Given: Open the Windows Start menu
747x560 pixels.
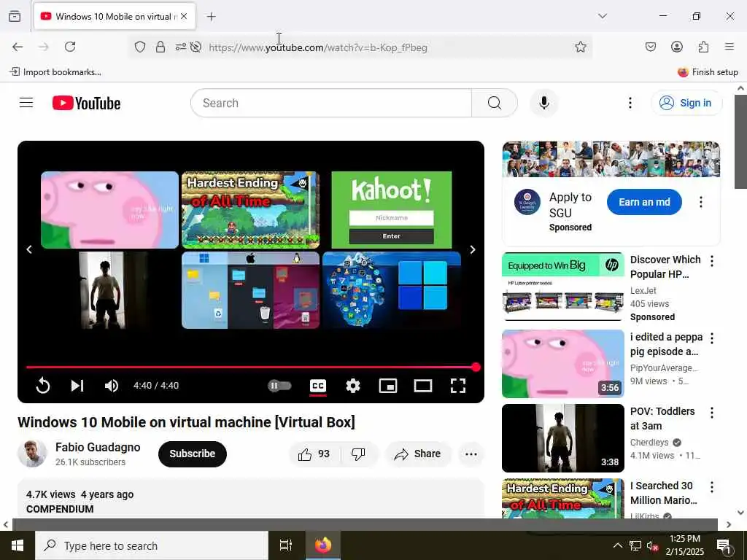Looking at the screenshot, I should (x=18, y=545).
